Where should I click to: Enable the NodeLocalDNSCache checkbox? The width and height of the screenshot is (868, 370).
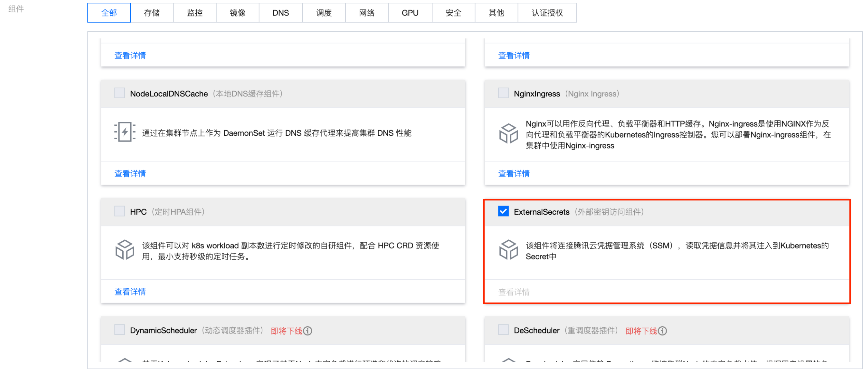click(x=120, y=93)
